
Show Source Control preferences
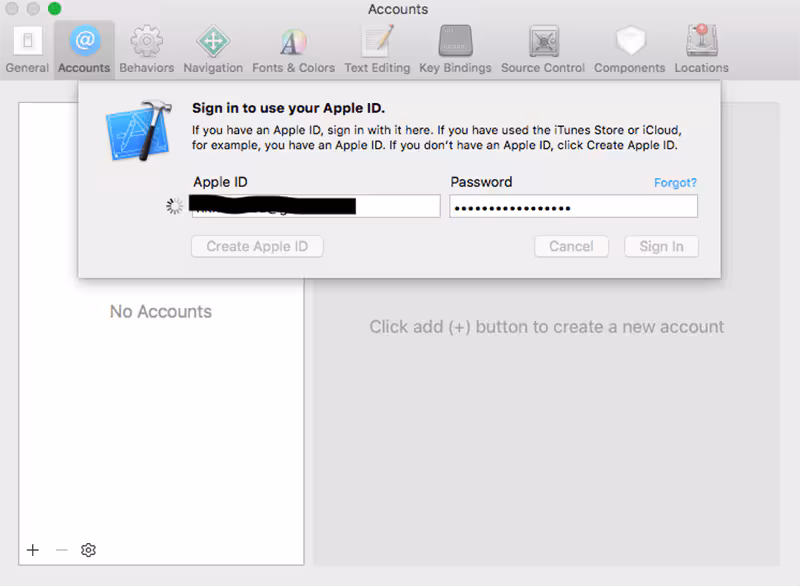[543, 49]
